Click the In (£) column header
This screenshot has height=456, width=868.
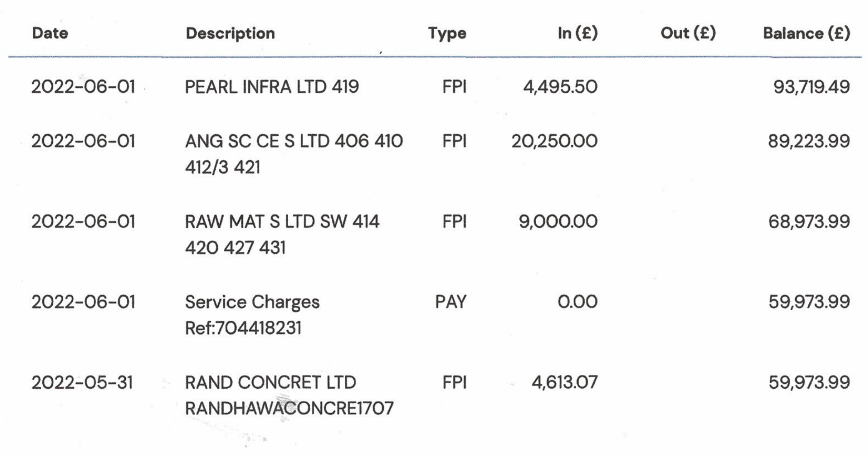pyautogui.click(x=577, y=33)
